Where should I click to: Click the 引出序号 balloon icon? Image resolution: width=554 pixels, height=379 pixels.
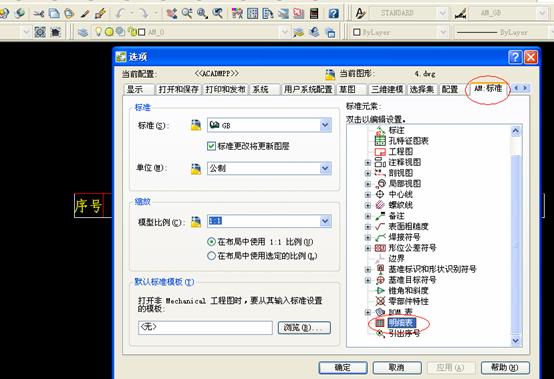click(380, 333)
